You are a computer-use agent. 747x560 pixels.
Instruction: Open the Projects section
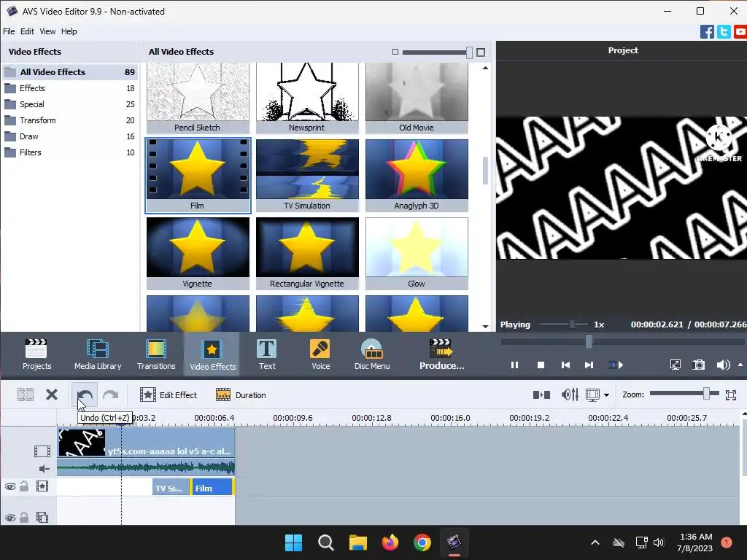tap(36, 354)
